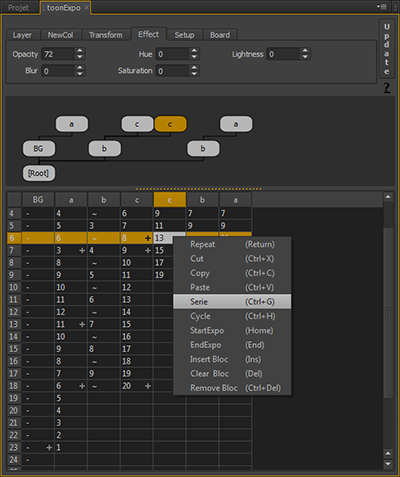
Task: Click the [Root] node
Action: [39, 173]
